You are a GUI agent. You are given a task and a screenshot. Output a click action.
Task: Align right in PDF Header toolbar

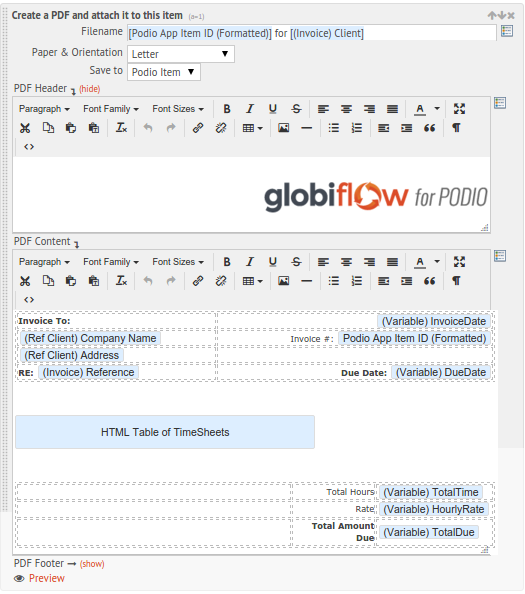pos(369,109)
